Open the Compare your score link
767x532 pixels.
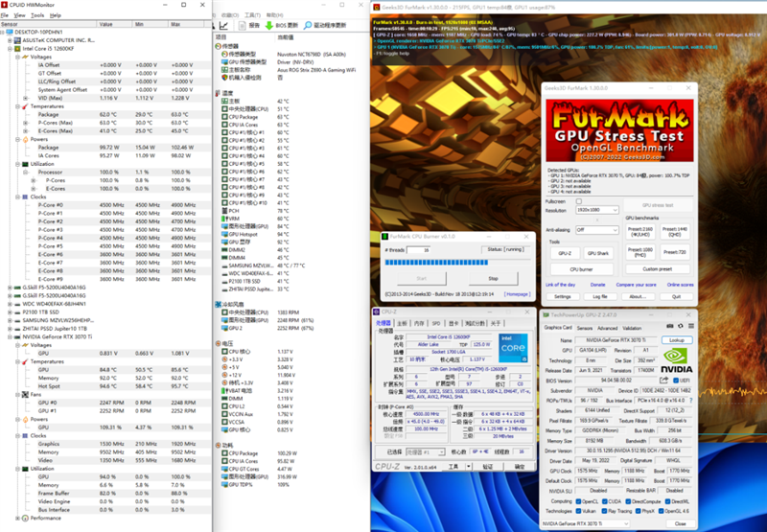point(636,285)
